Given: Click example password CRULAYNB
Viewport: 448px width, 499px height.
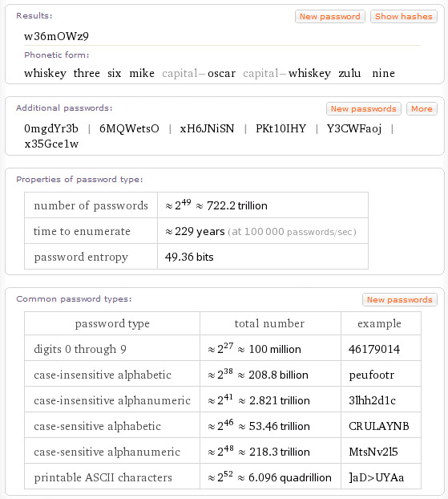Looking at the screenshot, I should (x=379, y=426).
